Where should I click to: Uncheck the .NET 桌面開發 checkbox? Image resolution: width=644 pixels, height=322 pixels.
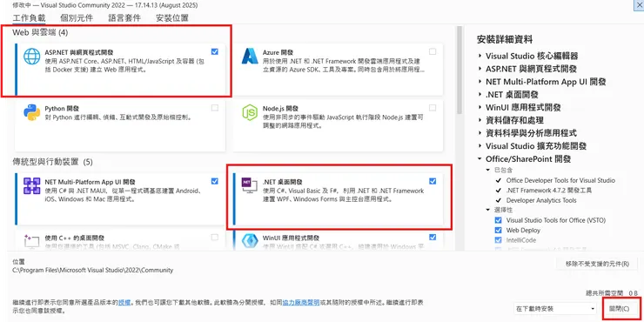pyautogui.click(x=433, y=181)
